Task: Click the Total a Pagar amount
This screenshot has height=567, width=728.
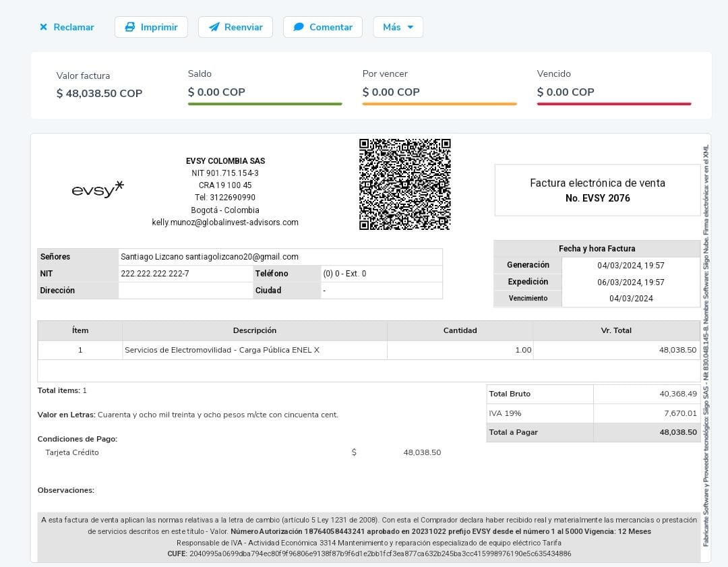Action: tap(678, 432)
